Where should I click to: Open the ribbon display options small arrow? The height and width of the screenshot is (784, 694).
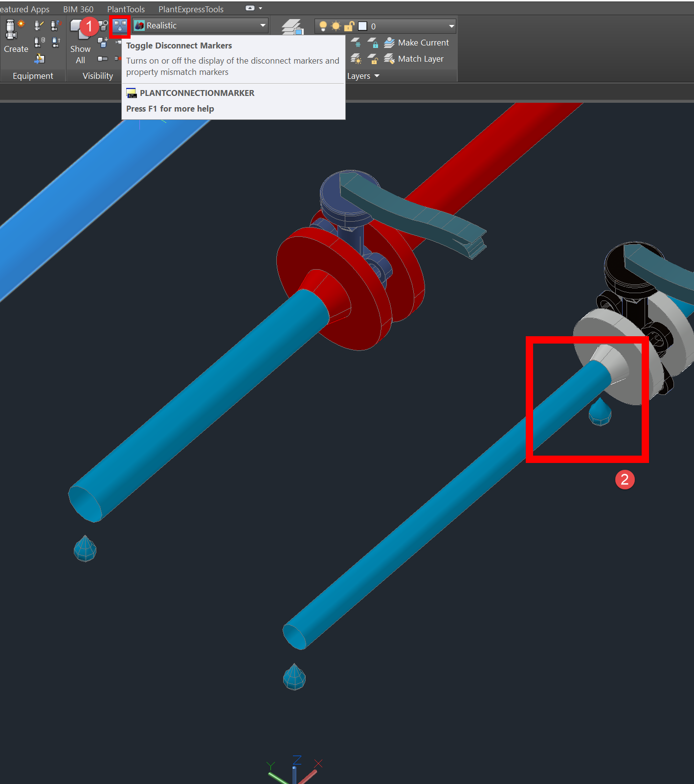click(x=261, y=8)
